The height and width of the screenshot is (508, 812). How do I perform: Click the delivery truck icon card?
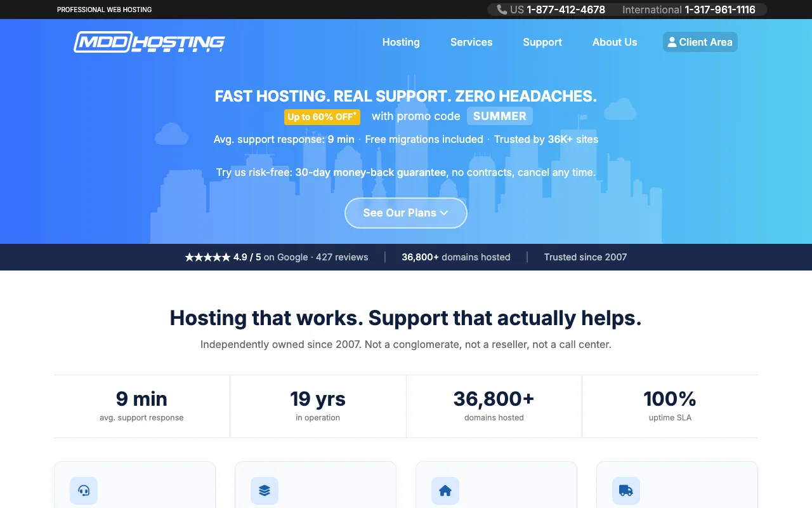(x=626, y=491)
